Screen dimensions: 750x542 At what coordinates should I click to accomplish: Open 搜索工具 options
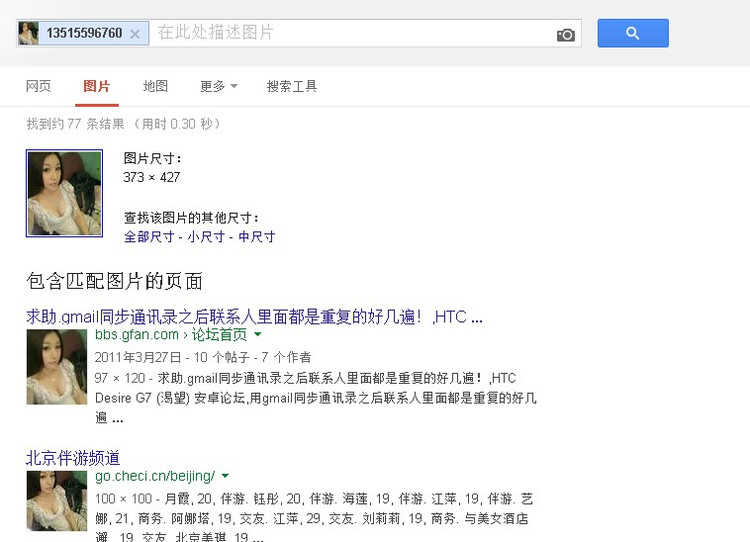point(292,87)
